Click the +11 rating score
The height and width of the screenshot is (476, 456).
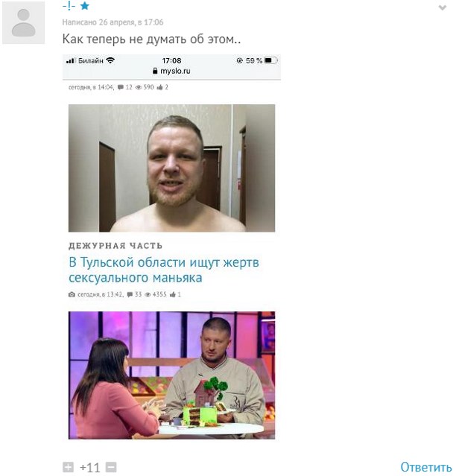coord(89,468)
